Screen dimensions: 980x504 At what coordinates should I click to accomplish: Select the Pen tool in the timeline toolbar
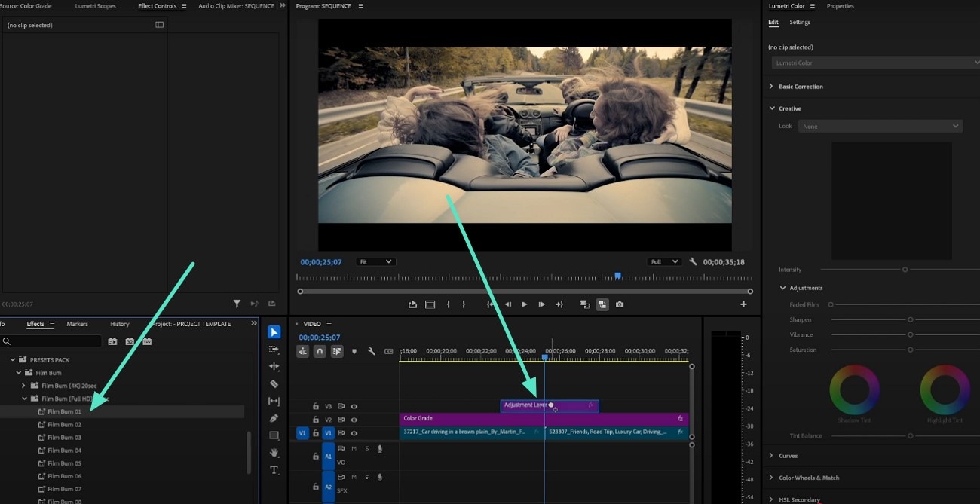pos(274,418)
